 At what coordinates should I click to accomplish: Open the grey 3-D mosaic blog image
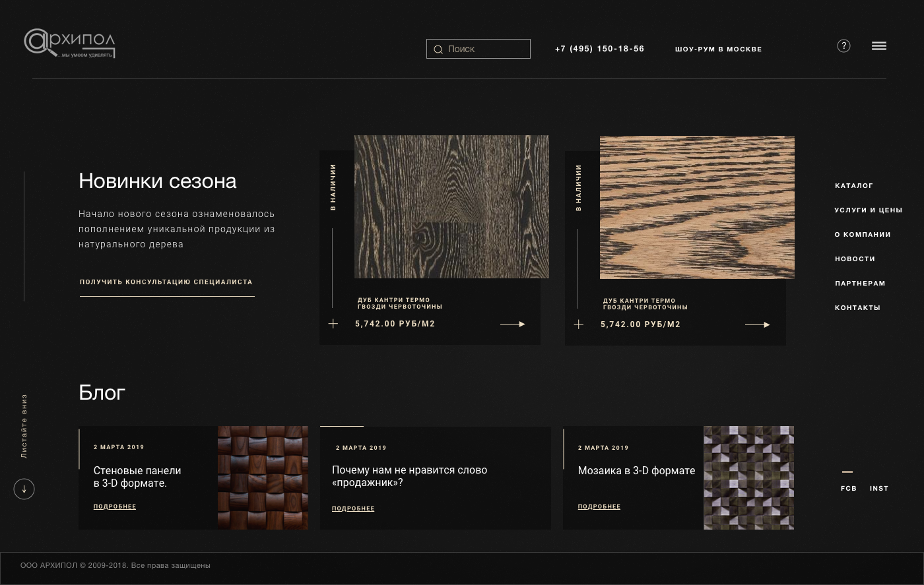[x=748, y=478]
